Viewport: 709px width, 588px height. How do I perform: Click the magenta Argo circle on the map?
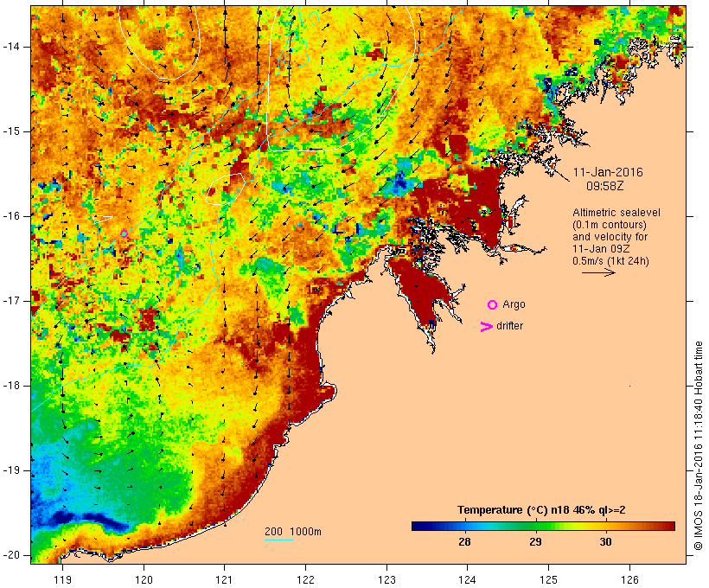124,233
